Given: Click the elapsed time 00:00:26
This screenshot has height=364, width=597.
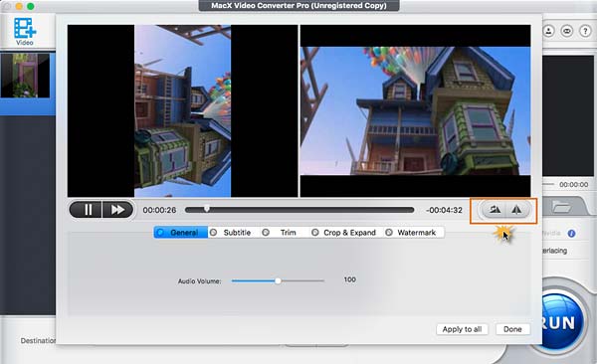Looking at the screenshot, I should [159, 210].
